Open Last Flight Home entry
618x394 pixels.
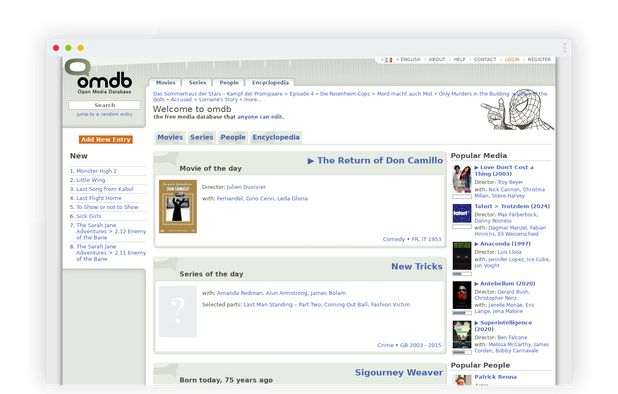click(x=99, y=198)
